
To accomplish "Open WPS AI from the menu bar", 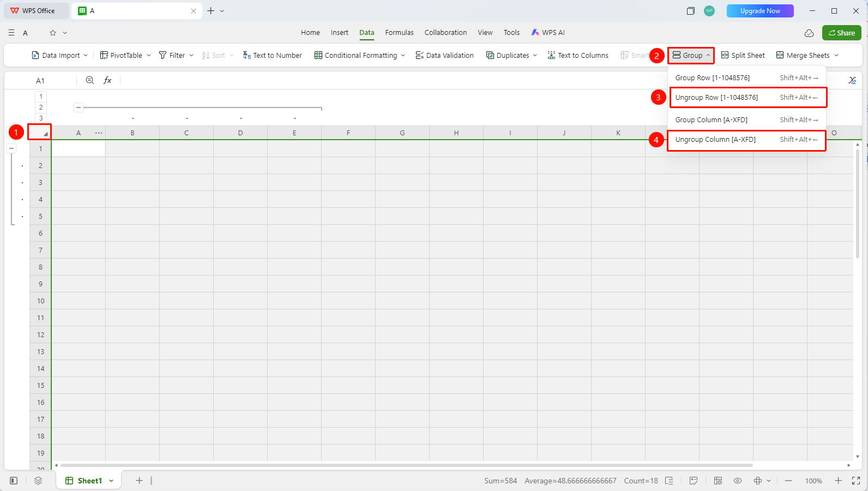I will point(548,33).
